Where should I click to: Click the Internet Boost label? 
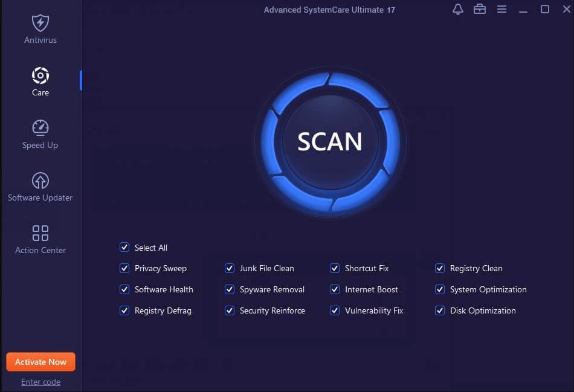point(372,289)
